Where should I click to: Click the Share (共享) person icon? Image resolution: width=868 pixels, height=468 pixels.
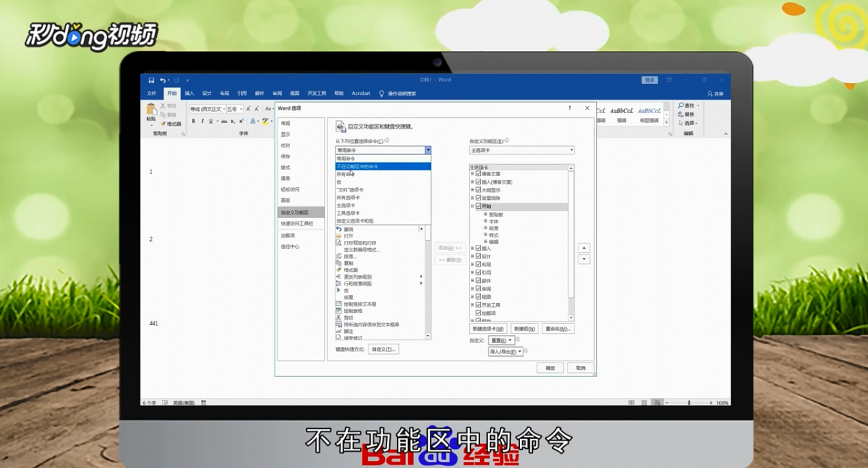(x=710, y=94)
